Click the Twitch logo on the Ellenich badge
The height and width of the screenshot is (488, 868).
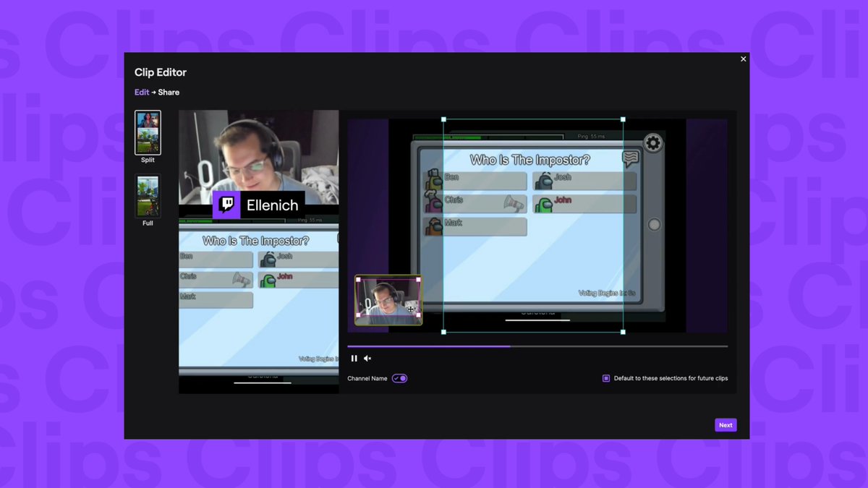coord(226,205)
